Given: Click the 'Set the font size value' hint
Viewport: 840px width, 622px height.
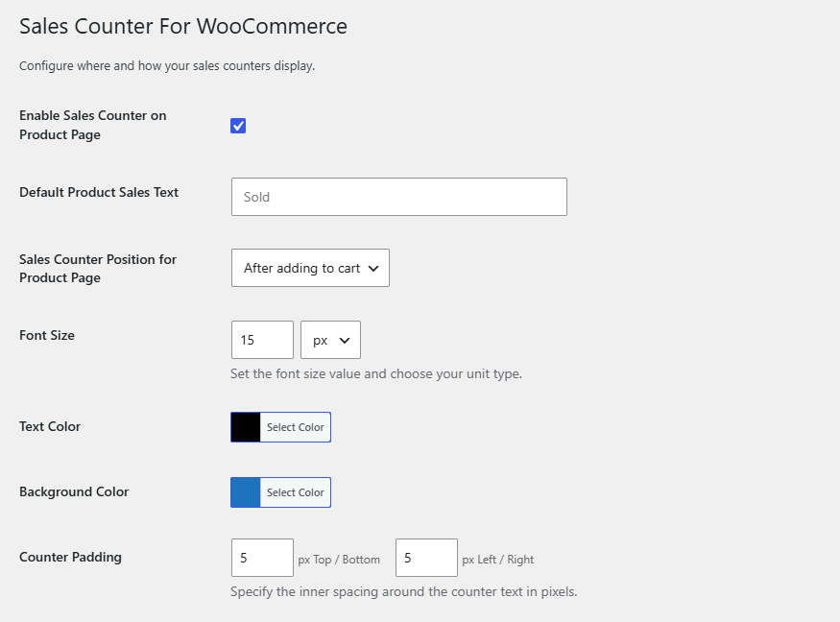Looking at the screenshot, I should [376, 373].
